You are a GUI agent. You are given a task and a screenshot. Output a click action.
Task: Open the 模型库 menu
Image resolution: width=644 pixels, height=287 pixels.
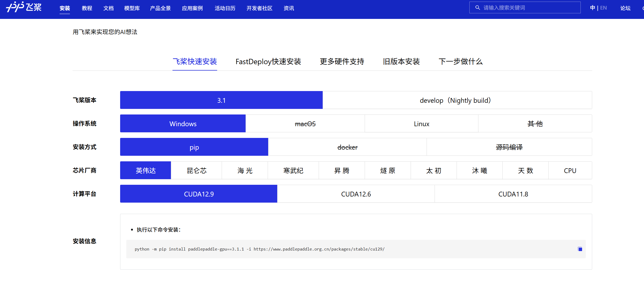132,8
